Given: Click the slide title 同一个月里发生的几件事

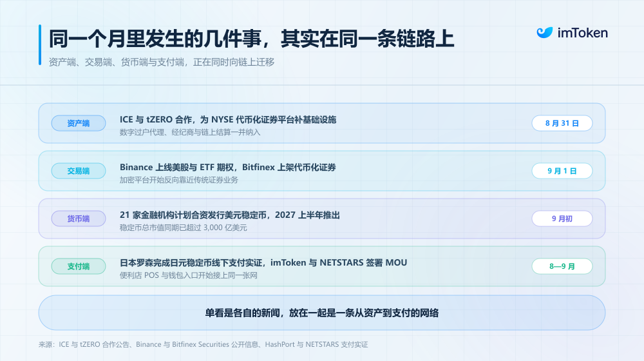Looking at the screenshot, I should pos(155,39).
